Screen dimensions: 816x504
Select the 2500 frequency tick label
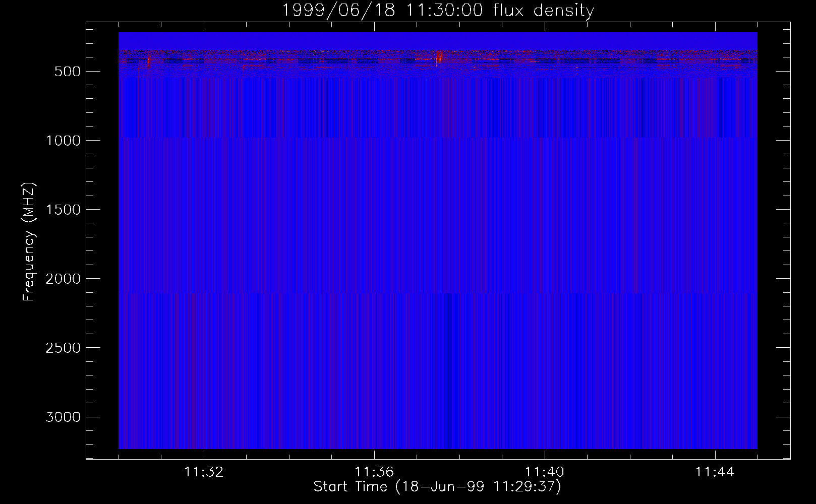[63, 348]
